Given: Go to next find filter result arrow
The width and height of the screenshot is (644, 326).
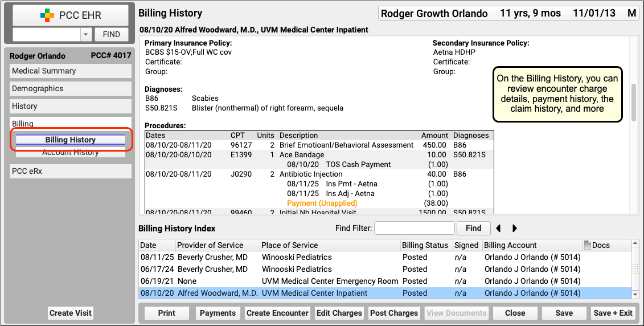Looking at the screenshot, I should coord(515,228).
